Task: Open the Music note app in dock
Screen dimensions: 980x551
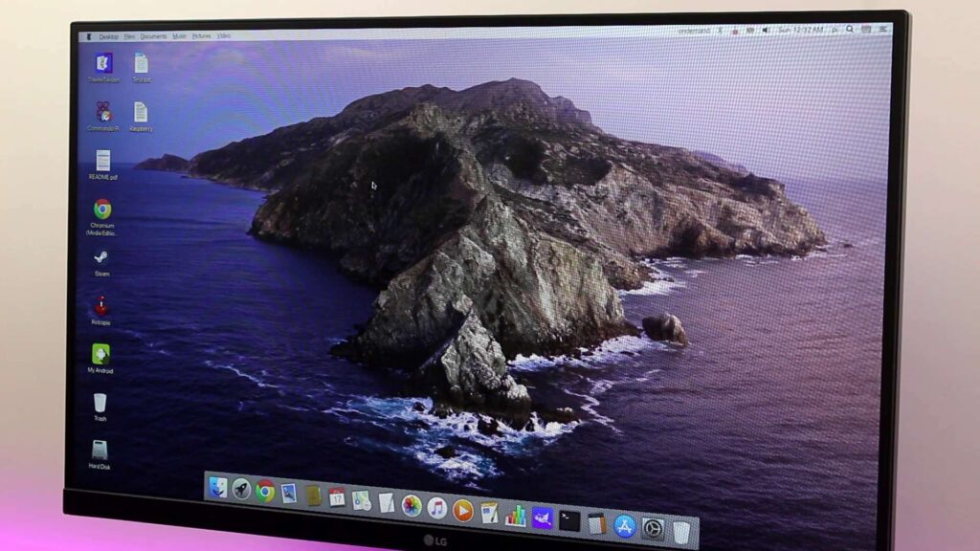Action: click(x=436, y=508)
